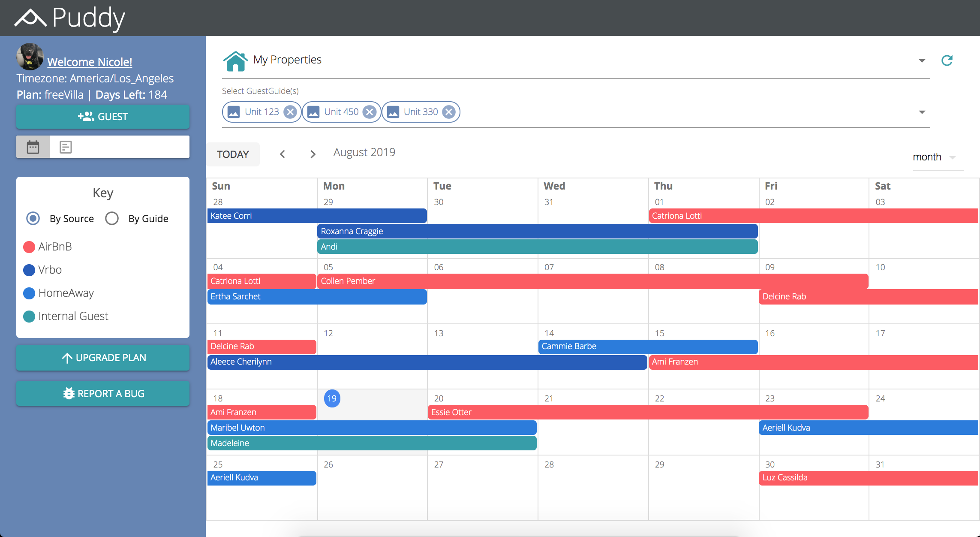Click the Welcome Nicole! link
The height and width of the screenshot is (537, 980).
tap(90, 62)
